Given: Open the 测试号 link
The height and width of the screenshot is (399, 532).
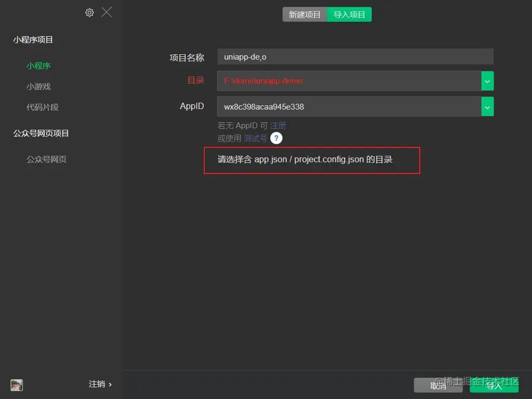Looking at the screenshot, I should coord(255,138).
